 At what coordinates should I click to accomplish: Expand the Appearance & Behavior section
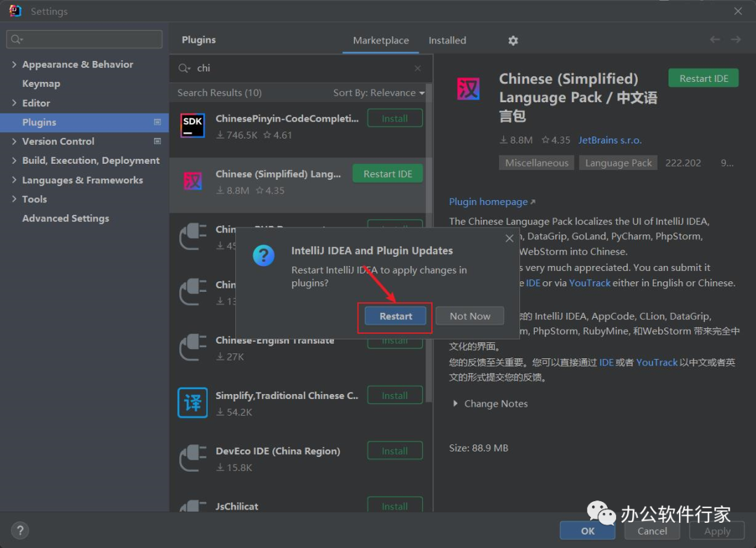tap(14, 64)
